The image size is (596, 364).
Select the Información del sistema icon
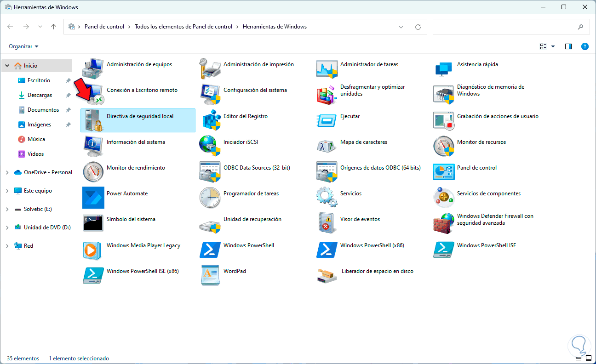pyautogui.click(x=93, y=146)
